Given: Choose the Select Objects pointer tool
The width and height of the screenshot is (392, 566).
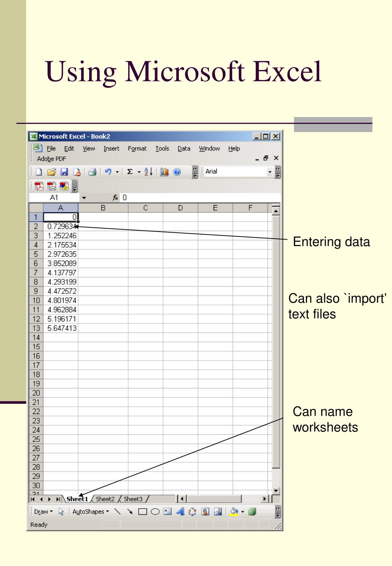Looking at the screenshot, I should click(x=61, y=512).
